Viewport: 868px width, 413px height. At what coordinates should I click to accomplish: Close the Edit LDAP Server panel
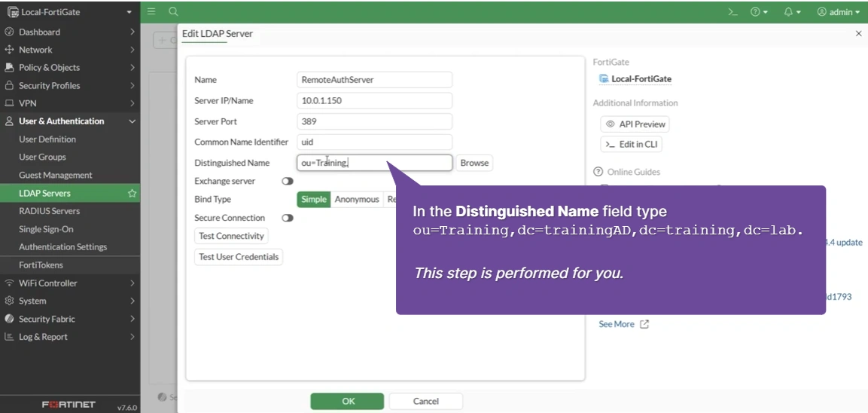(x=858, y=34)
